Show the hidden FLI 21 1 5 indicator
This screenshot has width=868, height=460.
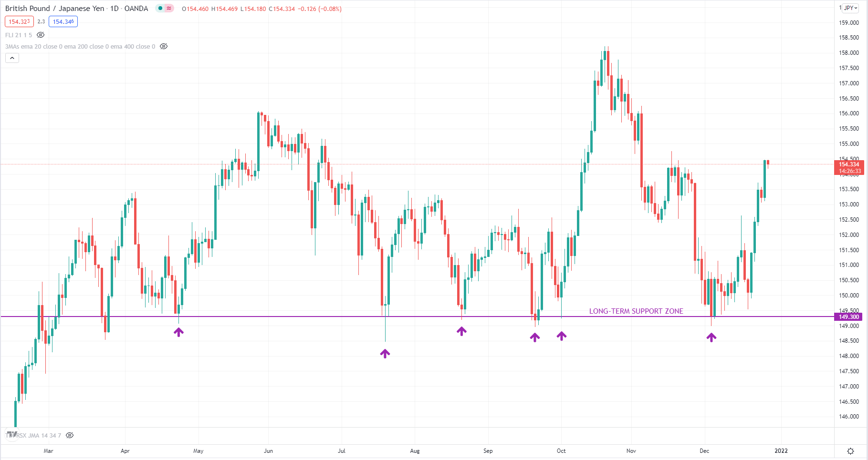(x=41, y=35)
